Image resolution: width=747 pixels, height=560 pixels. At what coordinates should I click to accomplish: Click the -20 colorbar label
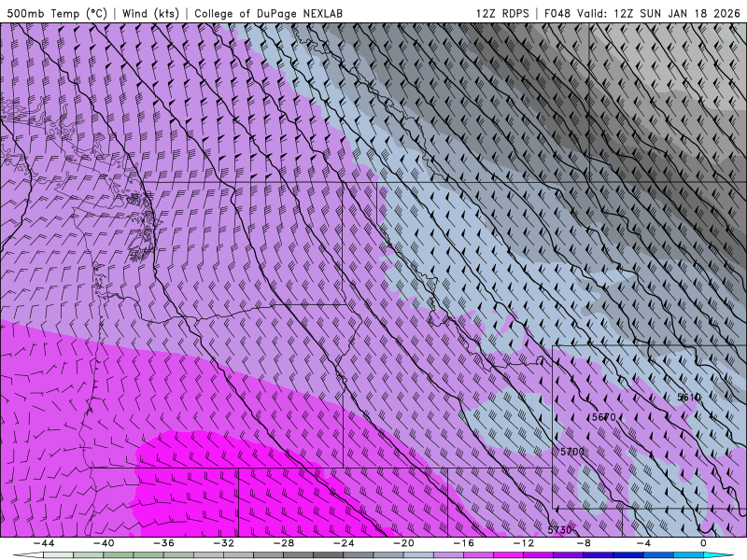pos(403,543)
